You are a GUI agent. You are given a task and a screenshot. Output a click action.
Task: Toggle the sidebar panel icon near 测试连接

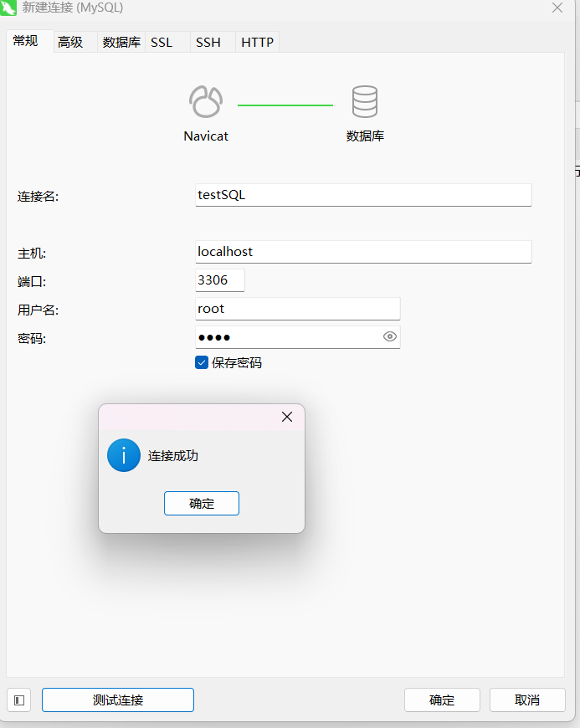click(19, 700)
